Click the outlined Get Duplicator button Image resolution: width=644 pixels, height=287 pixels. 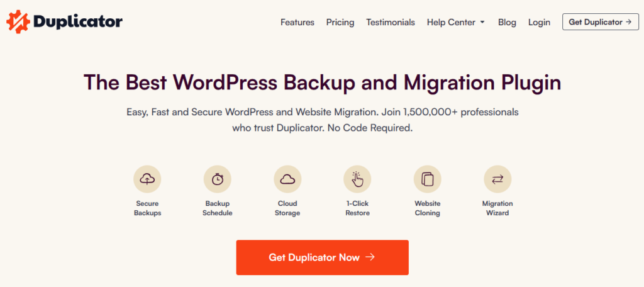pyautogui.click(x=599, y=22)
